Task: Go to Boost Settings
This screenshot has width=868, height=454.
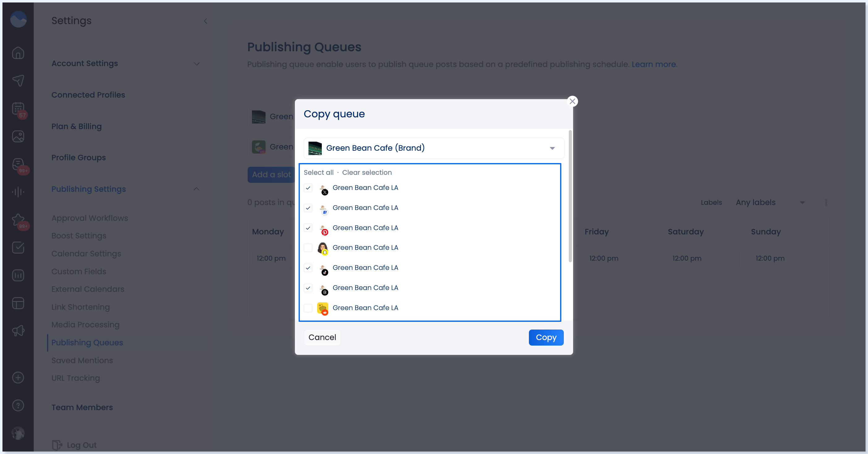Action: coord(79,236)
